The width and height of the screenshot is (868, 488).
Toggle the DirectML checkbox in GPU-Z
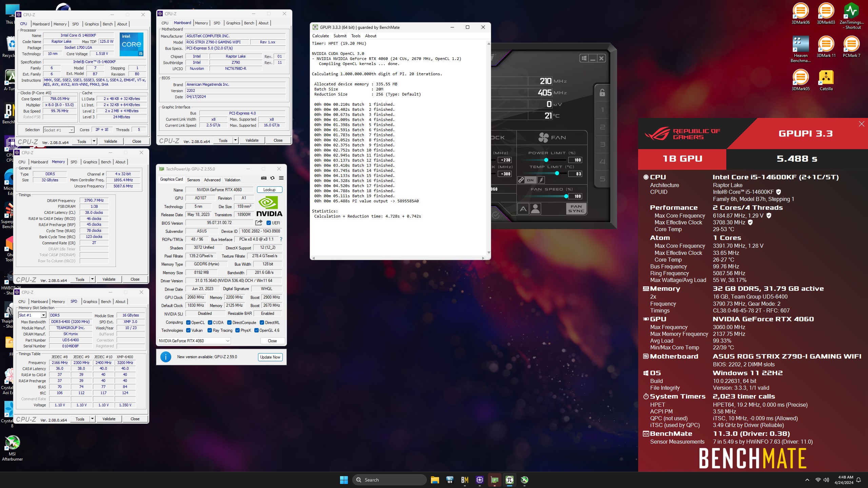coord(262,323)
